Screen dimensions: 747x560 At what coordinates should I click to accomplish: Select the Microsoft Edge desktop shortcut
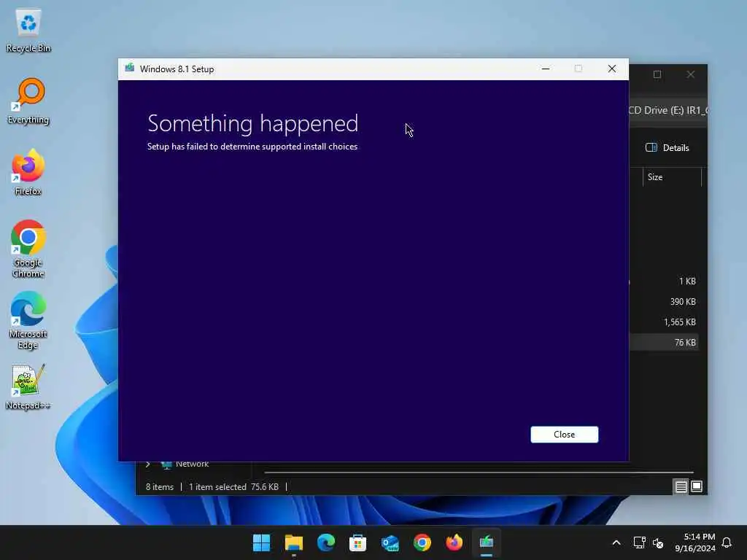28,321
